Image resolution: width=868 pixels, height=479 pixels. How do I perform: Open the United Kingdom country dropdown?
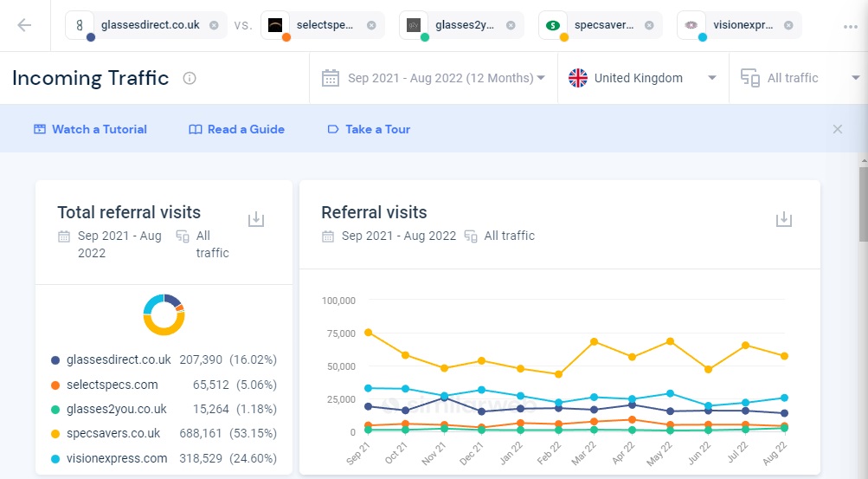point(643,78)
